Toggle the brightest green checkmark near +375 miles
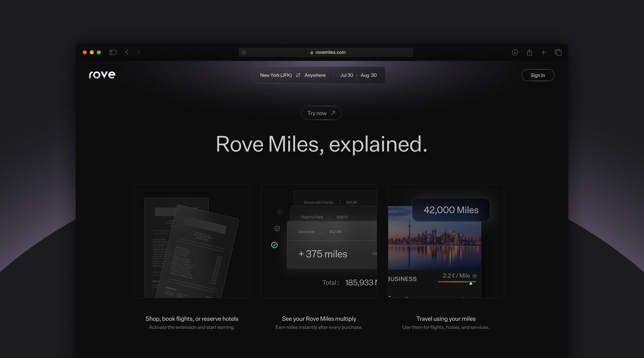Viewport: 644px width, 358px height. click(274, 245)
